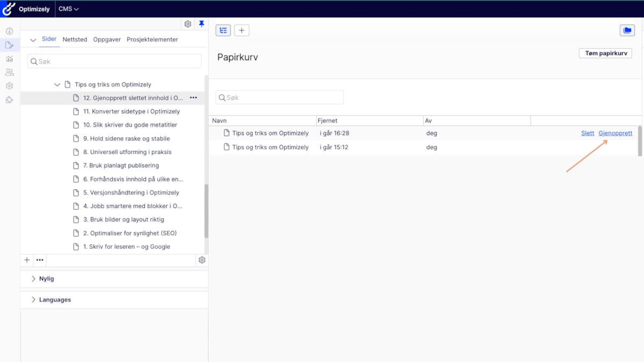644x362 pixels.
Task: Collapse the Tips og triks om Optimizely node
Action: coord(57,85)
